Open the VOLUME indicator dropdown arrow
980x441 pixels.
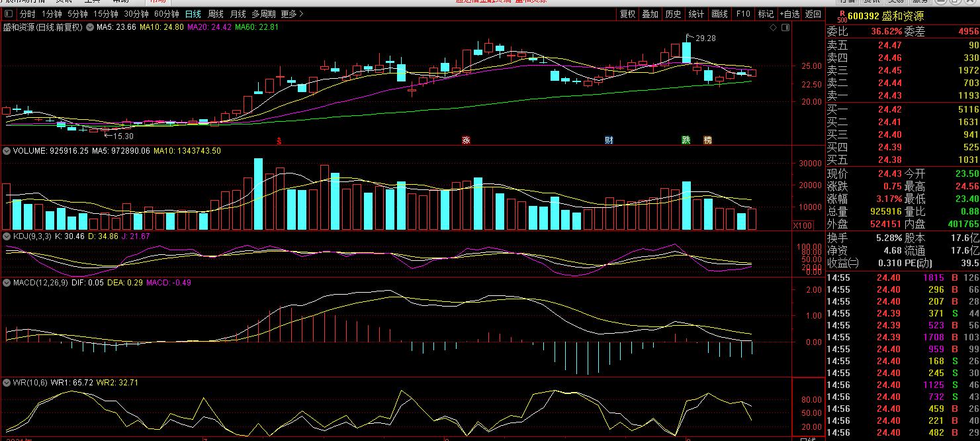coord(7,151)
